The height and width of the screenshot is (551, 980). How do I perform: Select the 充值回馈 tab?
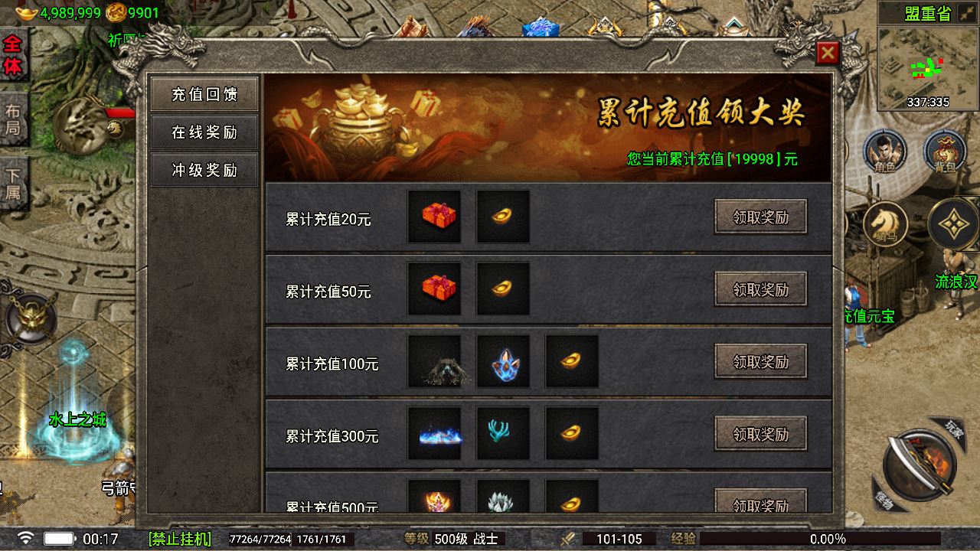[204, 94]
